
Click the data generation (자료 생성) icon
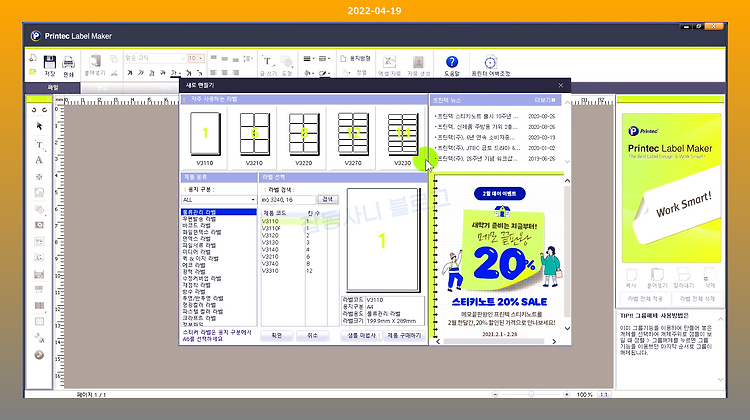click(419, 66)
